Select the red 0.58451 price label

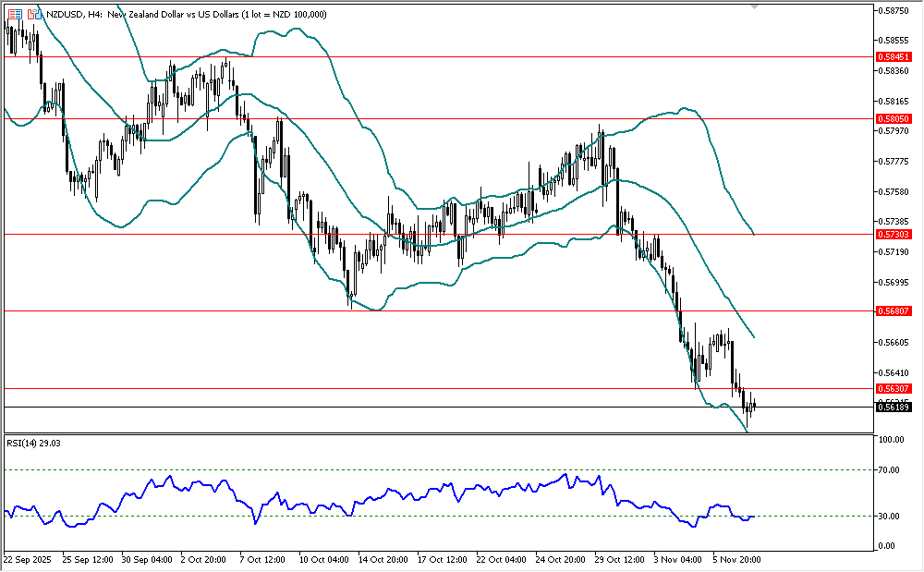coord(894,57)
